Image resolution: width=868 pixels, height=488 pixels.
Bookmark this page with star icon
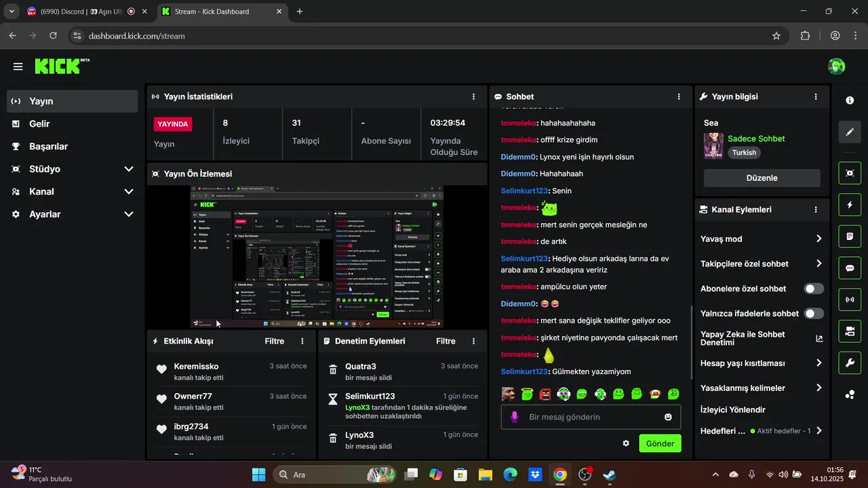(x=776, y=36)
